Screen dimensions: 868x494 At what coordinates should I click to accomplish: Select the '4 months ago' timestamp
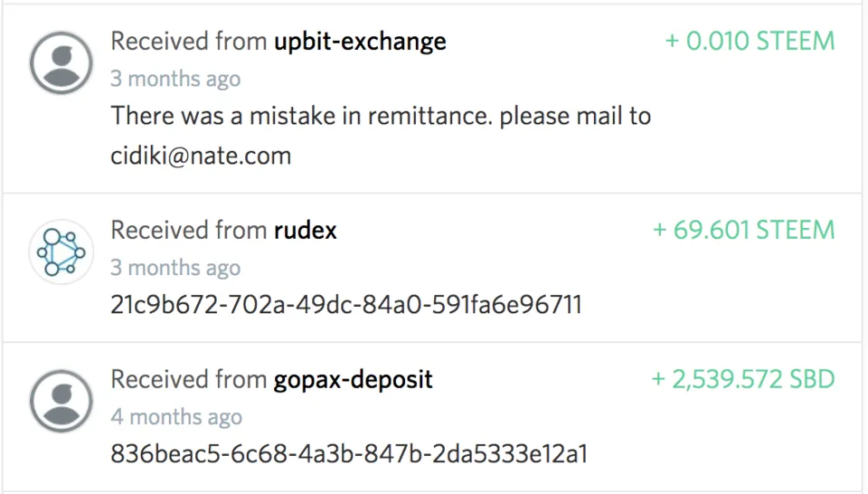176,417
